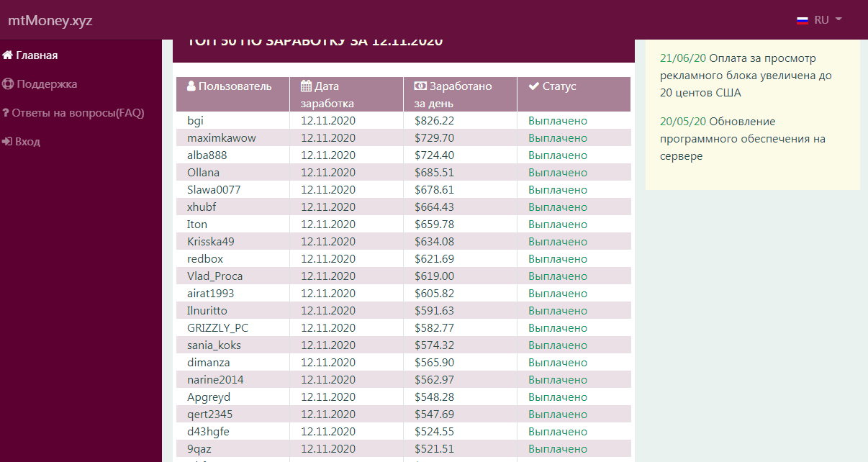Click the question mark icon for FAQ
The height and width of the screenshot is (462, 868).
6,113
